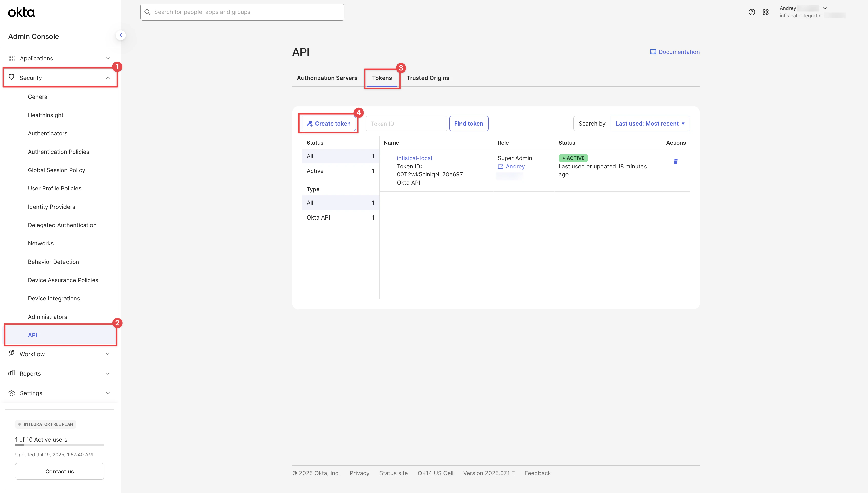Delete the infisical-local token with trash icon

(x=676, y=161)
